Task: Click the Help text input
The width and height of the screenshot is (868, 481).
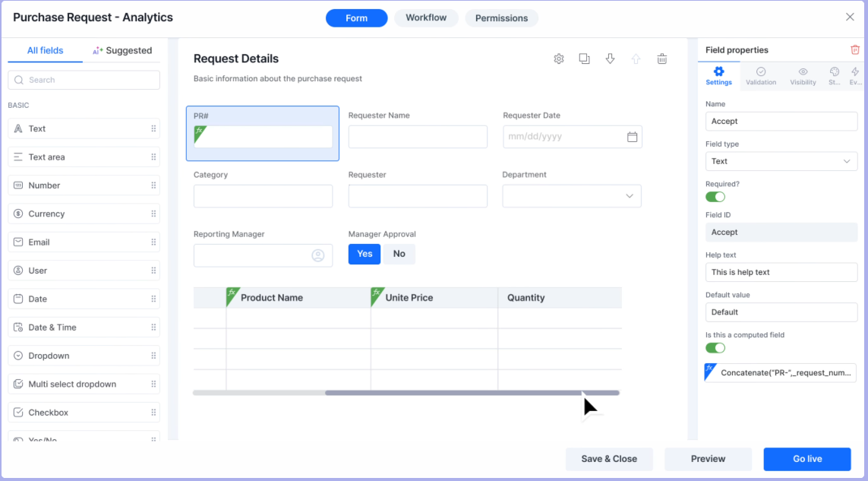Action: (x=781, y=272)
